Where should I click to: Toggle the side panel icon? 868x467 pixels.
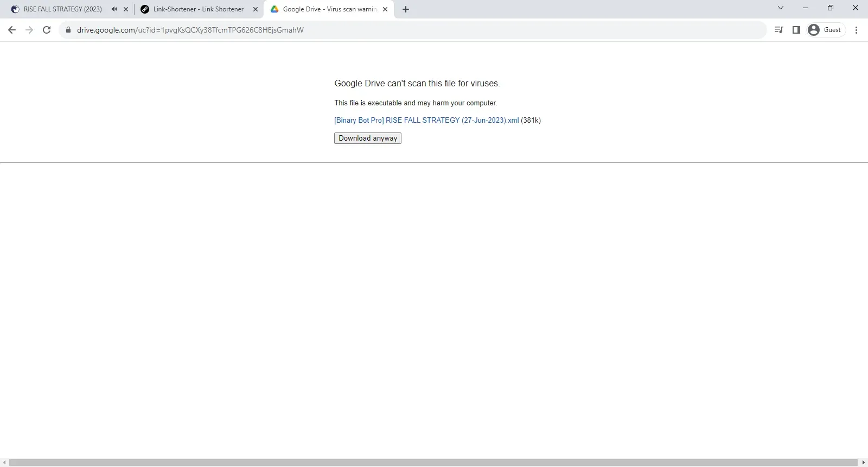pos(796,30)
